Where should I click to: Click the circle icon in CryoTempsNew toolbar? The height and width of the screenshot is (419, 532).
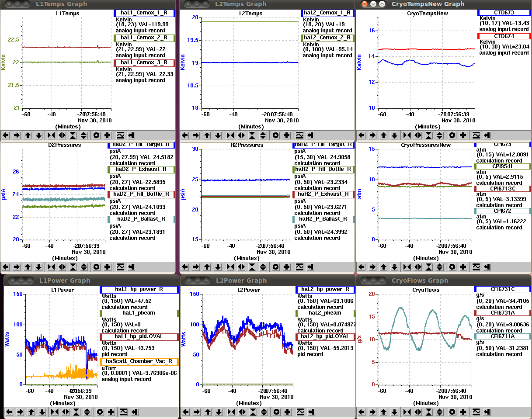click(x=452, y=135)
